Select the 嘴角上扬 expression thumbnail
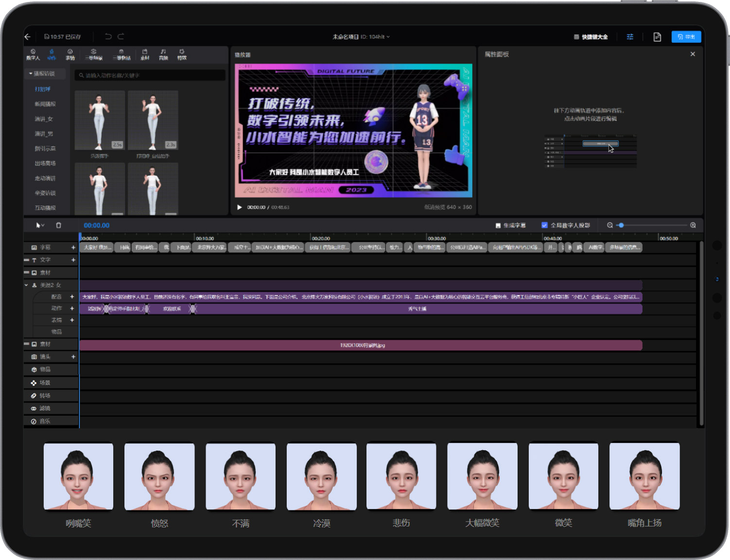The image size is (730, 560). pyautogui.click(x=644, y=475)
